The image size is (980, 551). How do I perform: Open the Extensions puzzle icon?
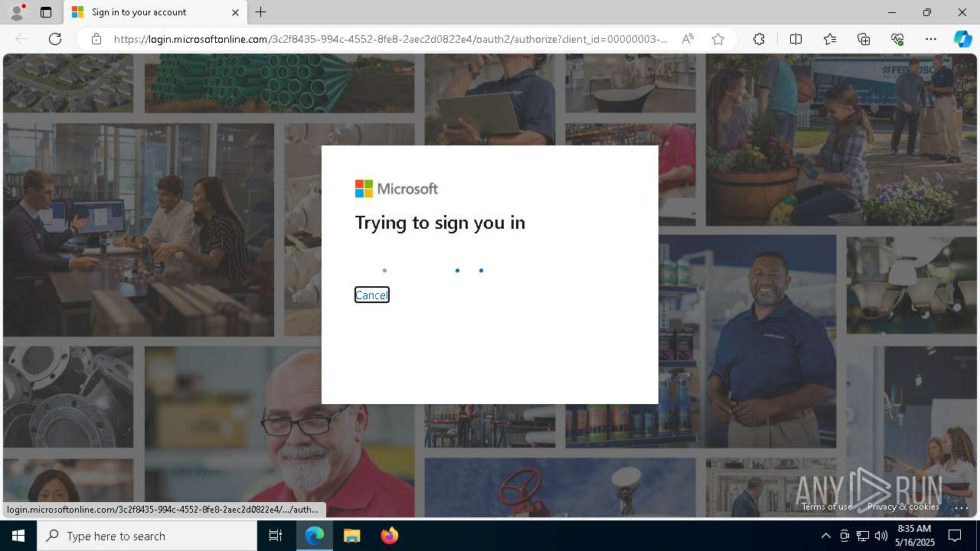pyautogui.click(x=759, y=39)
